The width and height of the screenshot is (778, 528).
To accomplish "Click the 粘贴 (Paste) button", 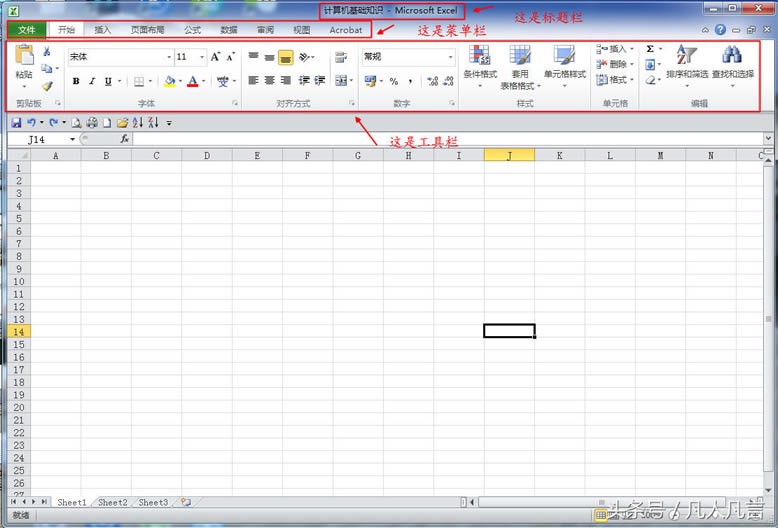I will pos(24,64).
